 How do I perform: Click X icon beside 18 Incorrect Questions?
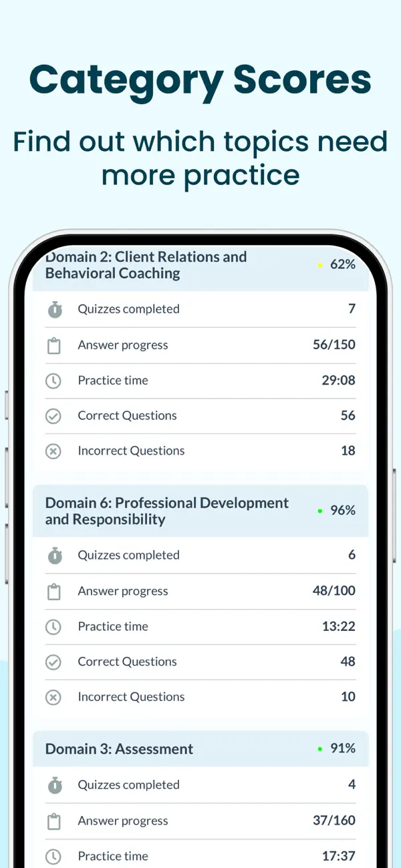(53, 451)
